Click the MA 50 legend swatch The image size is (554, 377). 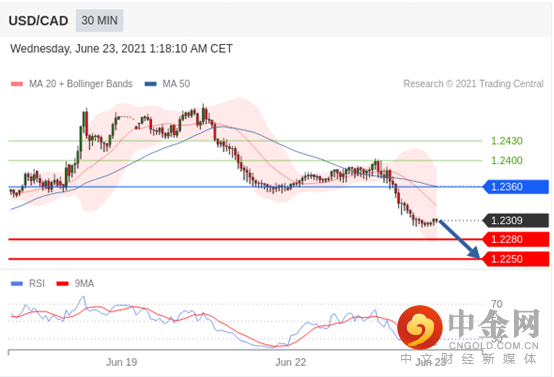(x=151, y=84)
